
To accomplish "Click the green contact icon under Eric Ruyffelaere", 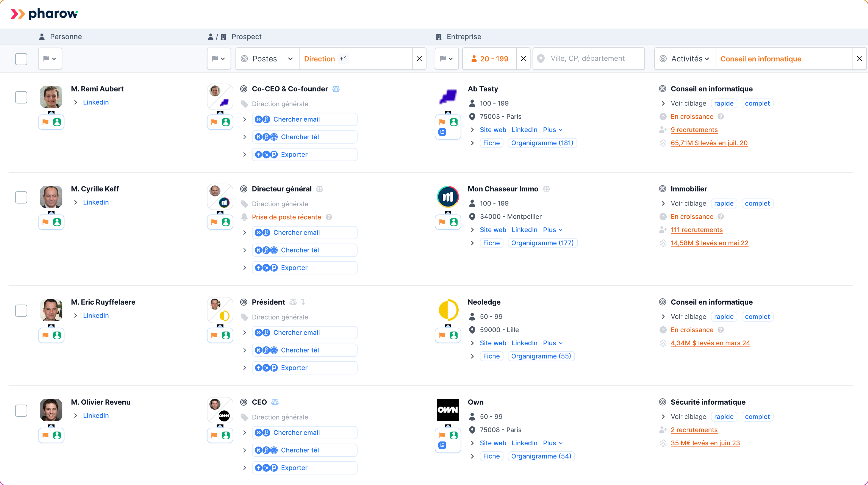I will point(57,335).
